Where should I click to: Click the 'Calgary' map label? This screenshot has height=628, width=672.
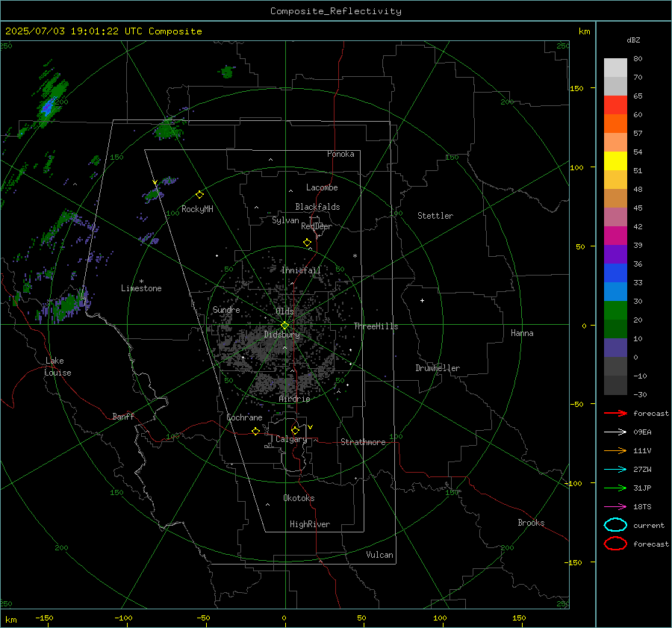291,439
